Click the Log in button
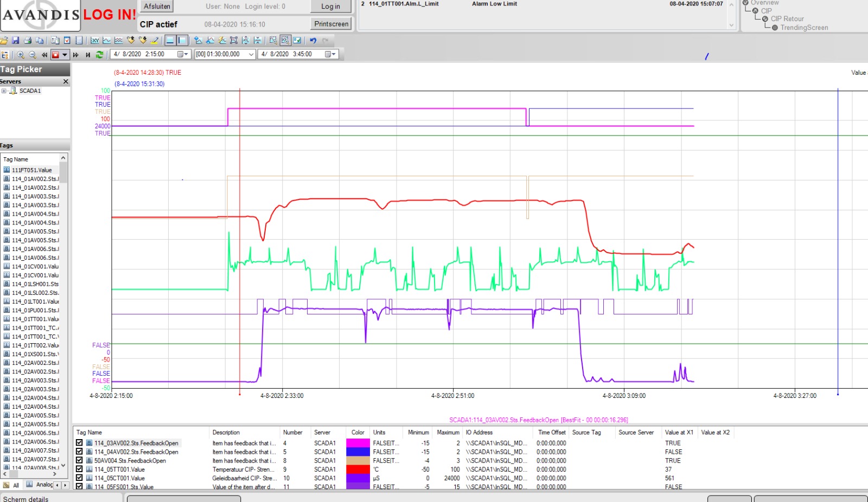Screen dimensions: 868x502 coord(330,7)
